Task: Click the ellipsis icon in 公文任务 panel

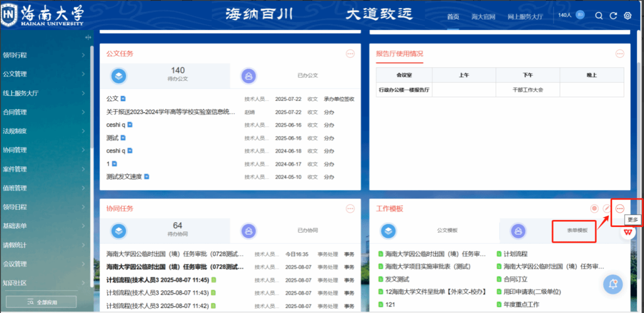Action: pyautogui.click(x=350, y=53)
